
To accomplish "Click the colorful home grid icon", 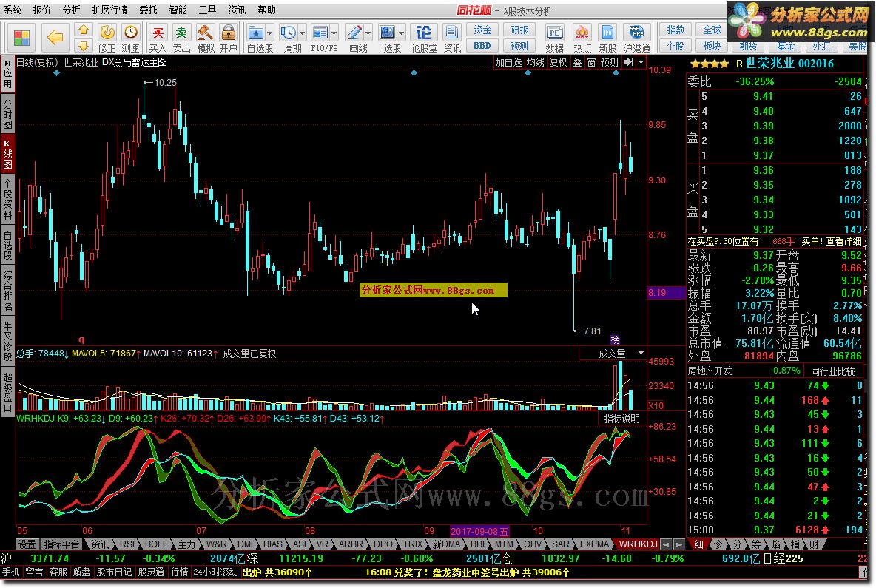I will click(x=21, y=38).
